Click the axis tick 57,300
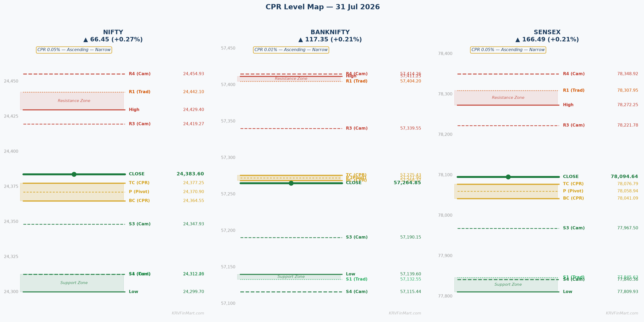 (228, 157)
